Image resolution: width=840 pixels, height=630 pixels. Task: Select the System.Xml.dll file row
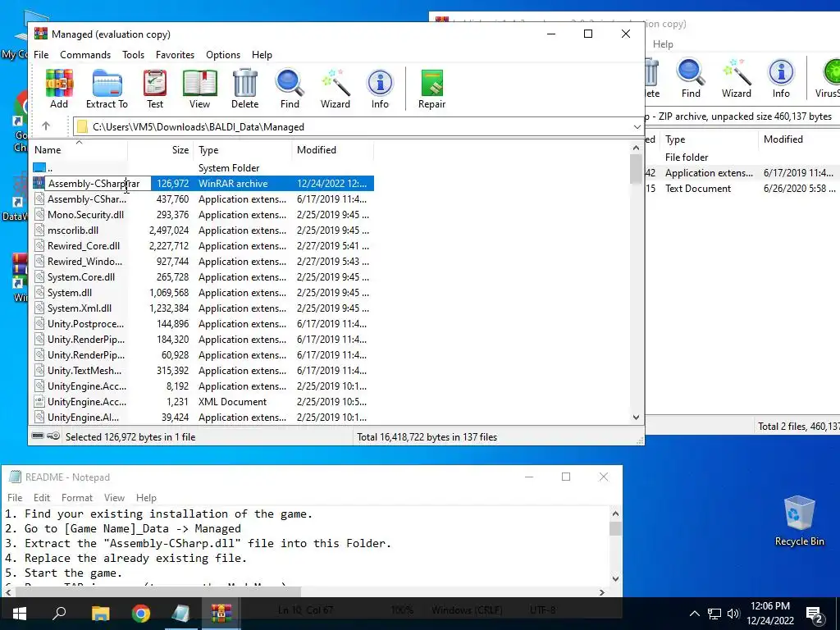click(x=203, y=308)
